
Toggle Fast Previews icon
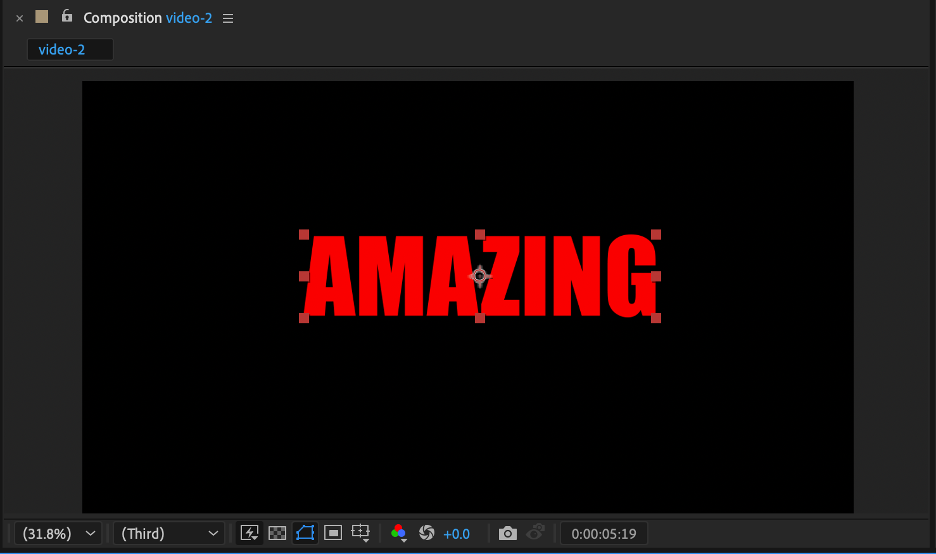tap(250, 534)
